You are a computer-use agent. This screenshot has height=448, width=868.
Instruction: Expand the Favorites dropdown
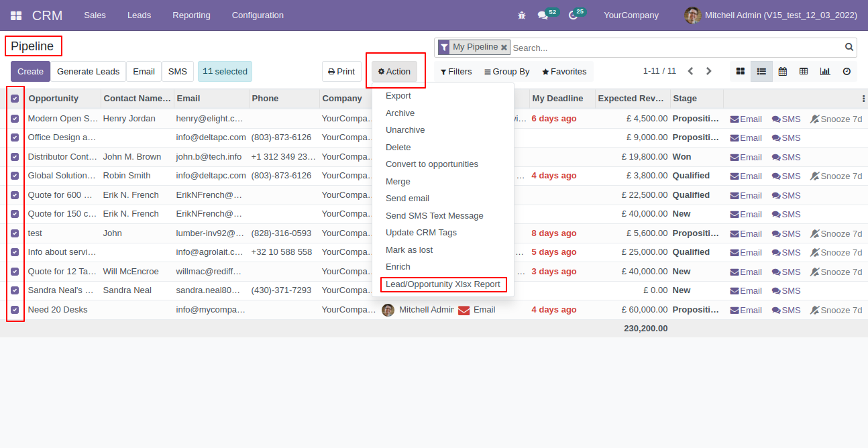click(x=564, y=72)
